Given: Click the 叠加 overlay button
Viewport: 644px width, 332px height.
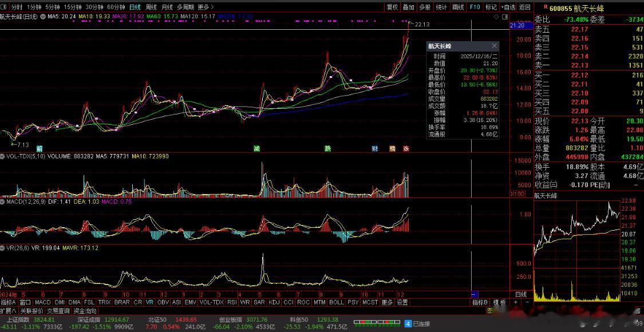Looking at the screenshot, I should tap(408, 7).
